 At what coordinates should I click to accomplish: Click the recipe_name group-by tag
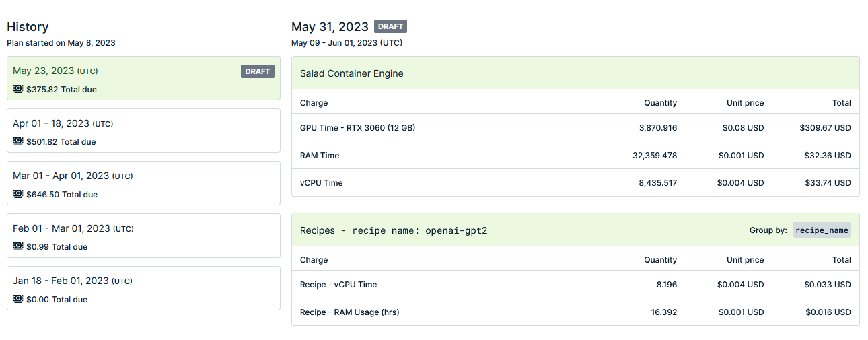click(x=822, y=230)
